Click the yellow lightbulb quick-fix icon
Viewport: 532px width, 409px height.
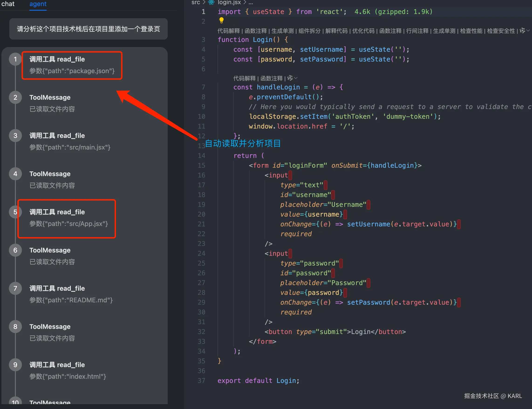click(x=221, y=20)
